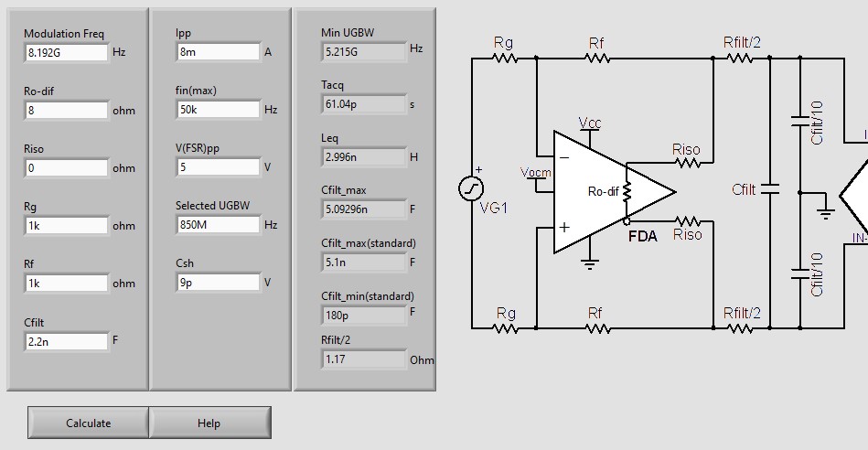Screen dimensions: 868x450
Task: Select the Modulation Freq input field
Action: click(67, 53)
